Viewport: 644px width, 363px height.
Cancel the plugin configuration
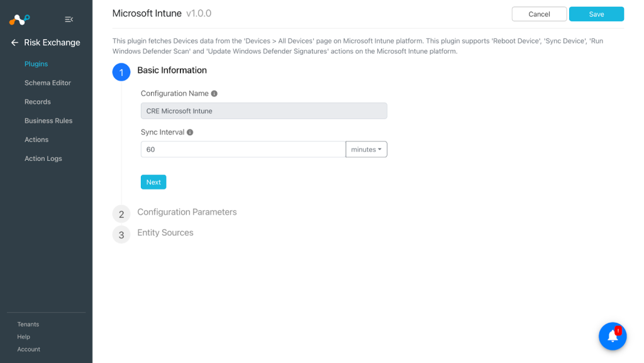(539, 14)
